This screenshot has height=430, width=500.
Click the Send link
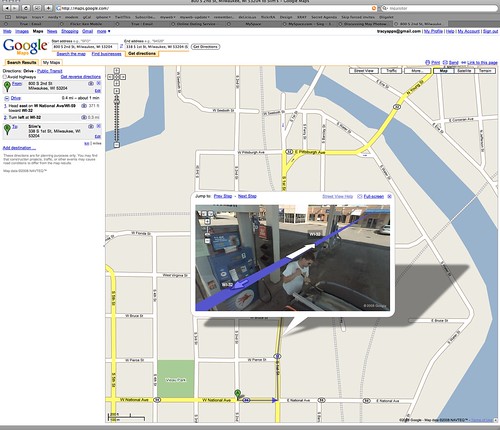click(x=454, y=62)
